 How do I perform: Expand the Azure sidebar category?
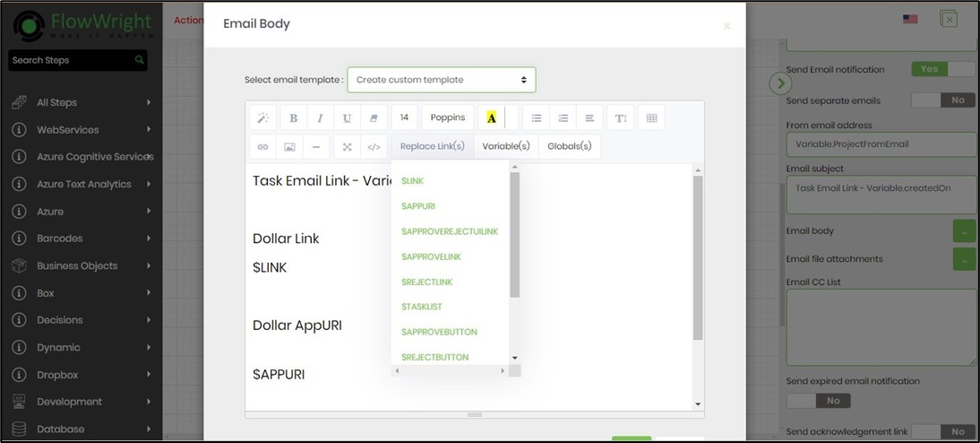149,211
